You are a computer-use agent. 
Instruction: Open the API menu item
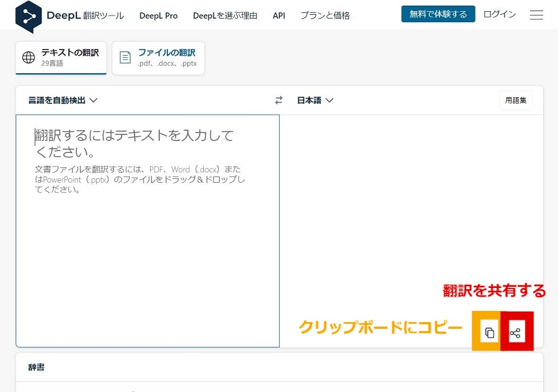pos(279,15)
